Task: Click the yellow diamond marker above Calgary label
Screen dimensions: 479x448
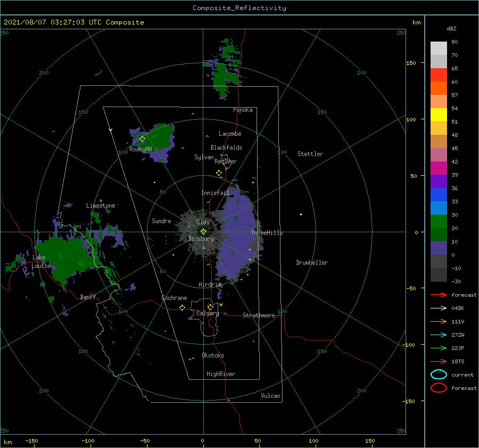Action: 210,307
